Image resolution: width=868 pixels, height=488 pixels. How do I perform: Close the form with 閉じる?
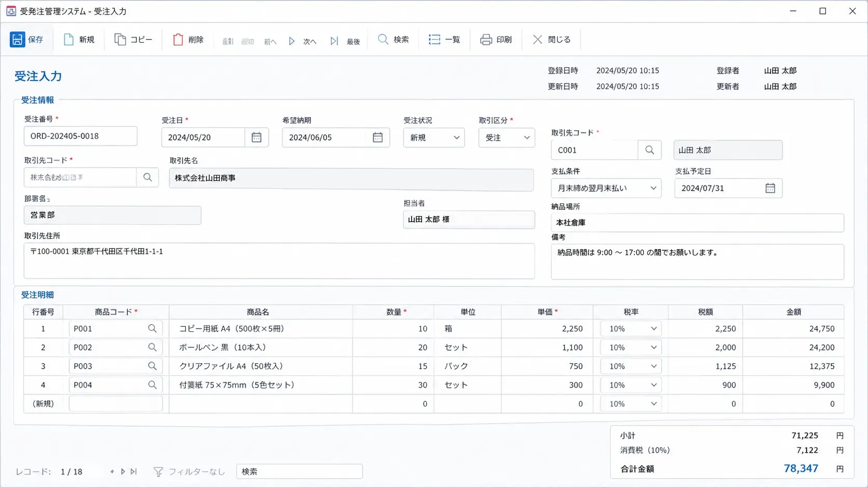point(551,39)
